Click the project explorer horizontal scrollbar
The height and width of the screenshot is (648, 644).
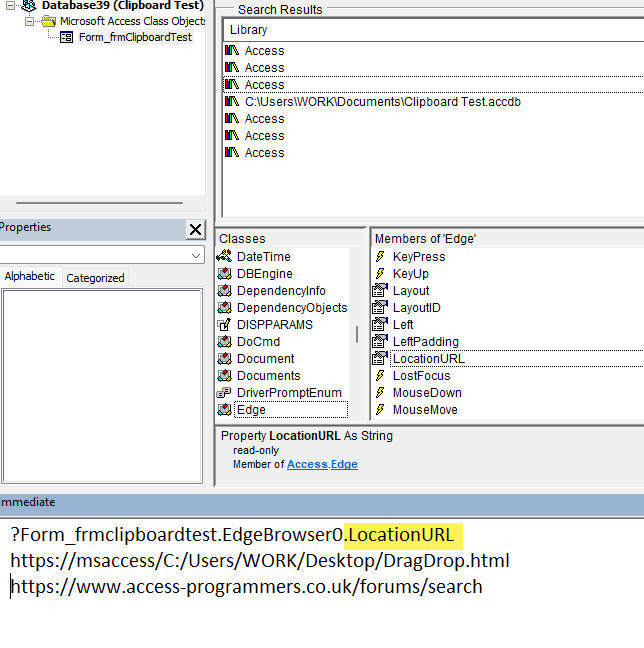99,203
